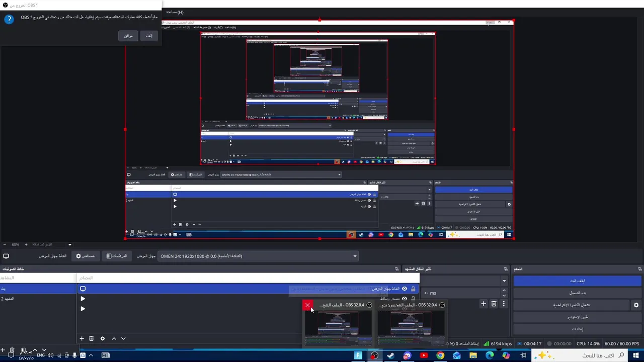Click the CPU: 14.0% status text

tap(588, 344)
